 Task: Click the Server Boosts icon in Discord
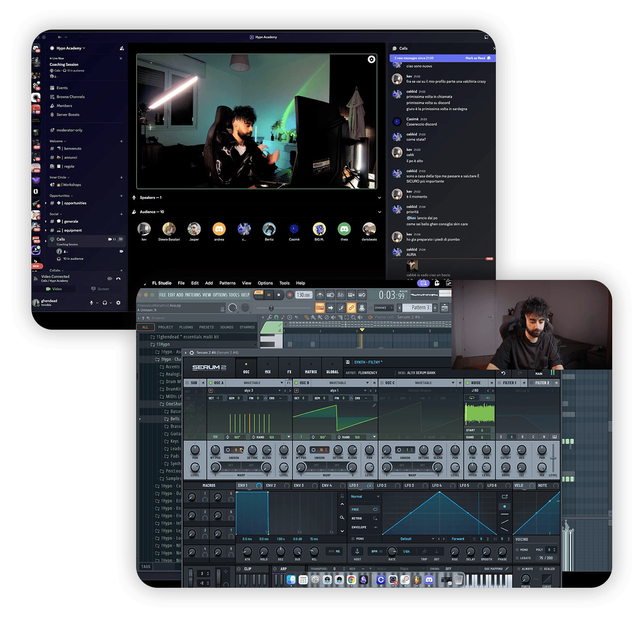(x=52, y=115)
